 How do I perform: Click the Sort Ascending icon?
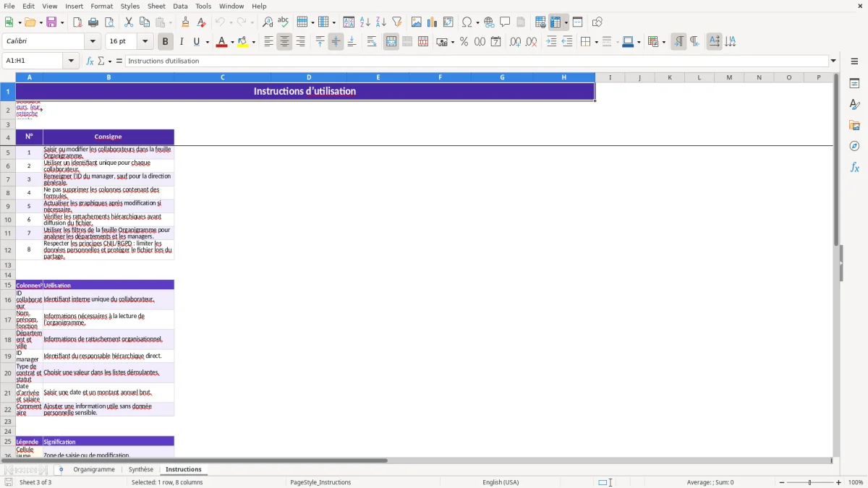tap(365, 22)
